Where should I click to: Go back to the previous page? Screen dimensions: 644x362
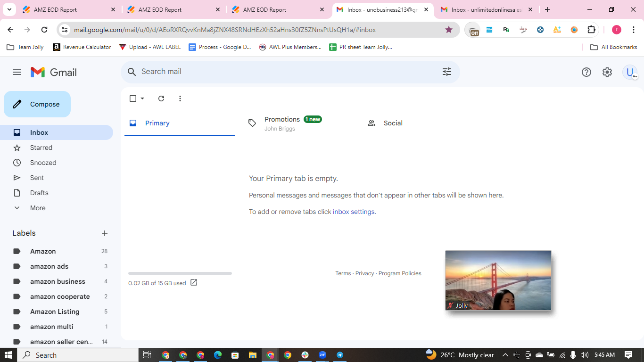[x=11, y=30]
